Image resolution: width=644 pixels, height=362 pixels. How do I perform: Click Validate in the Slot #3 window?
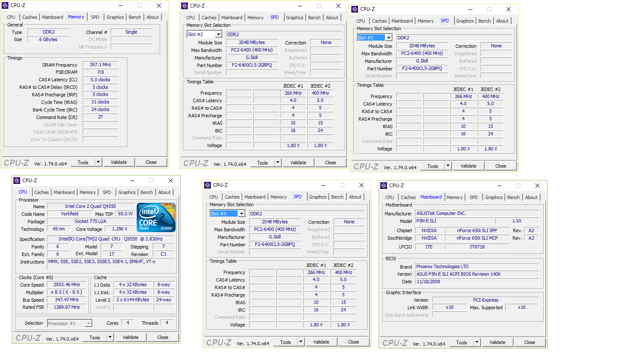click(x=468, y=166)
